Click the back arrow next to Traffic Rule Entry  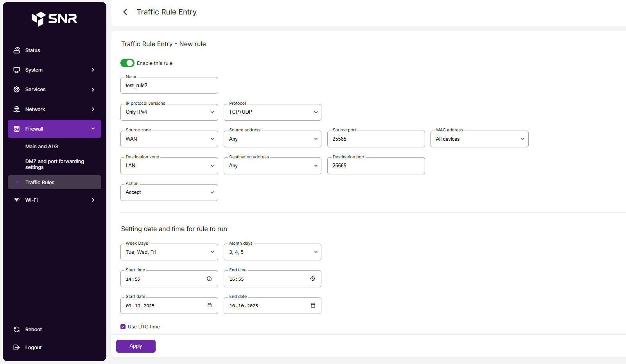(x=125, y=12)
